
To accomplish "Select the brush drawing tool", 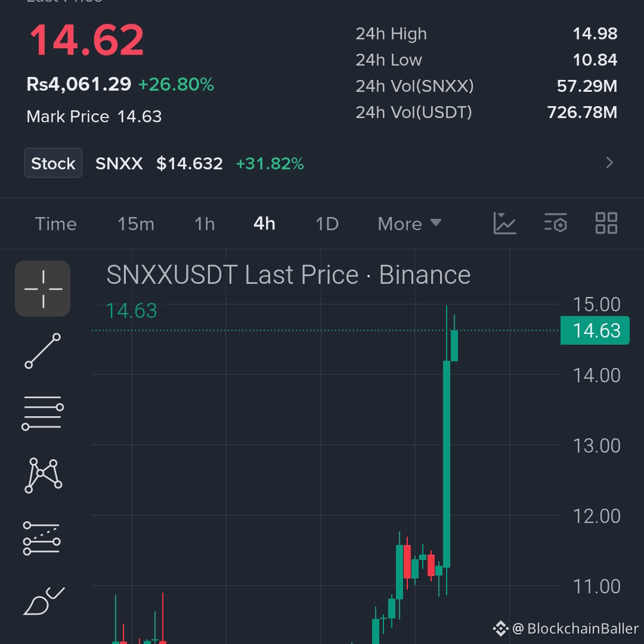I will pos(44,601).
